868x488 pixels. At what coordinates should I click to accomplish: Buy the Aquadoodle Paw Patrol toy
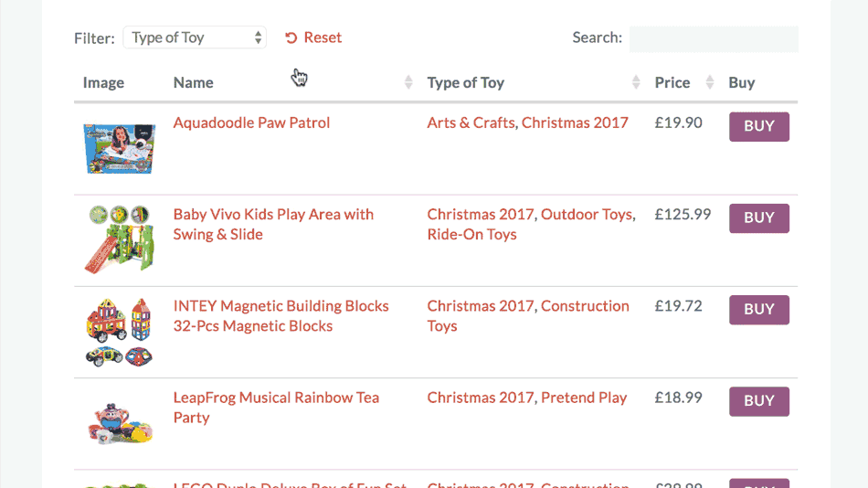click(759, 127)
